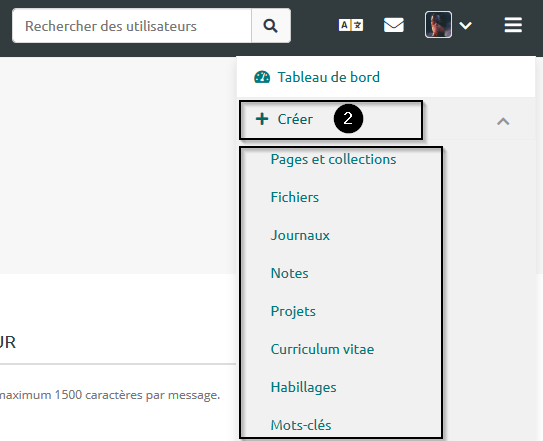Open the inbox envelope icon

tap(394, 25)
